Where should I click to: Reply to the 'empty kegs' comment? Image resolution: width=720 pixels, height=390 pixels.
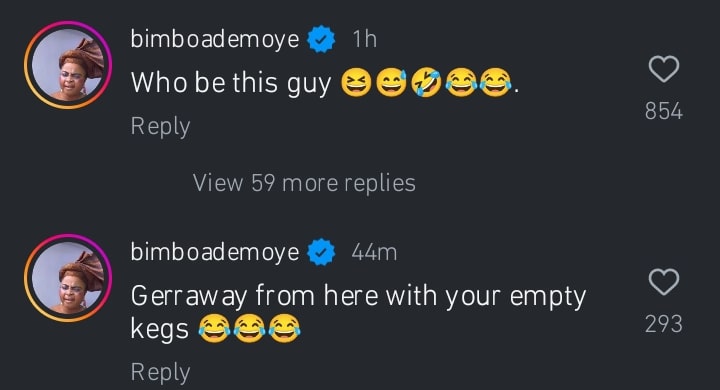pyautogui.click(x=160, y=372)
